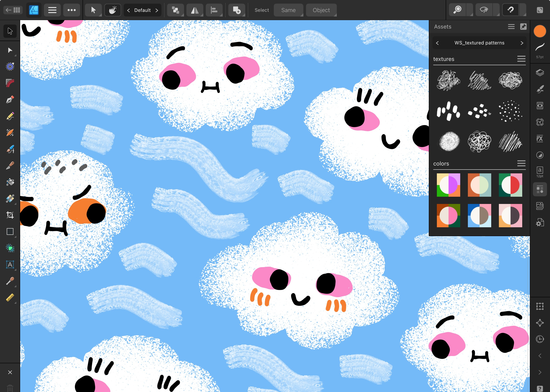This screenshot has height=392, width=550.
Task: Go to next assets category
Action: tap(522, 43)
